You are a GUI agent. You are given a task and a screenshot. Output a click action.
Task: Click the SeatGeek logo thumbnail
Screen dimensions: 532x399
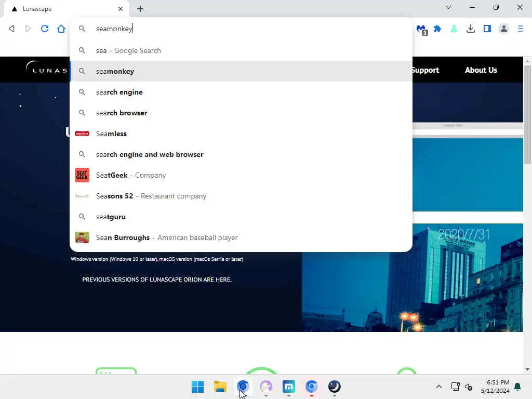click(82, 175)
